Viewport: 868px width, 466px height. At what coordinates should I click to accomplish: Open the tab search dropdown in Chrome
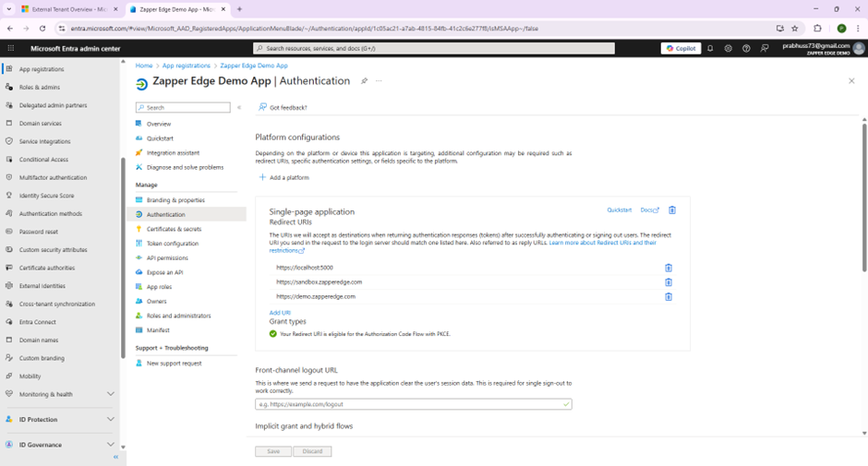[9, 9]
